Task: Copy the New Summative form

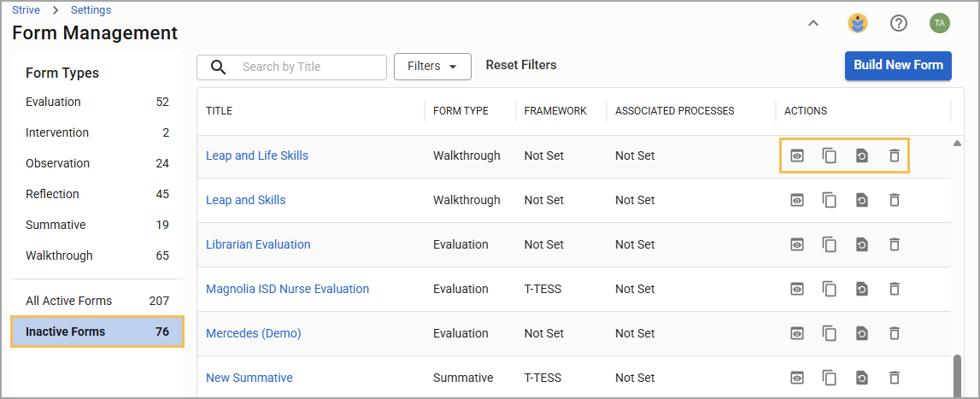Action: coord(830,378)
